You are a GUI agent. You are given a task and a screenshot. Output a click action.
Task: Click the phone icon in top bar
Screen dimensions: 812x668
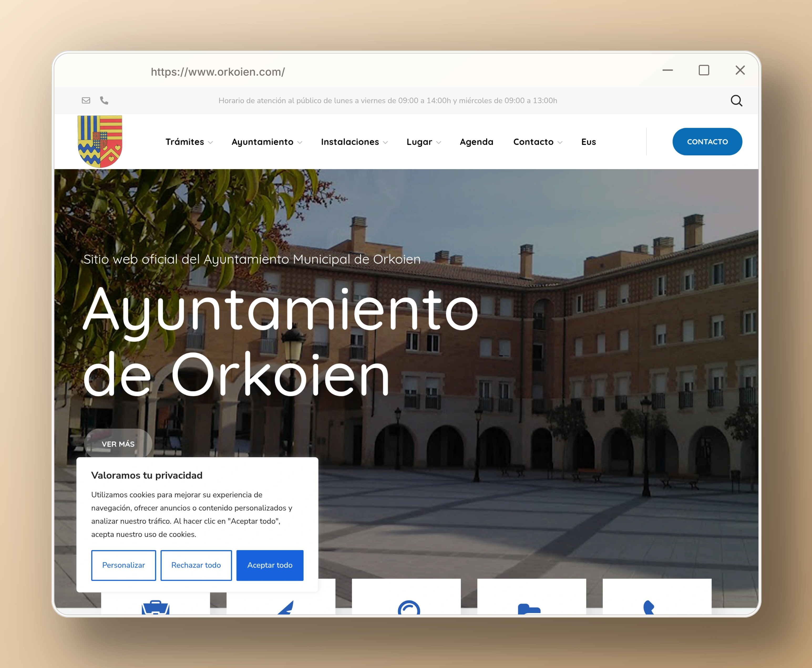pos(104,100)
